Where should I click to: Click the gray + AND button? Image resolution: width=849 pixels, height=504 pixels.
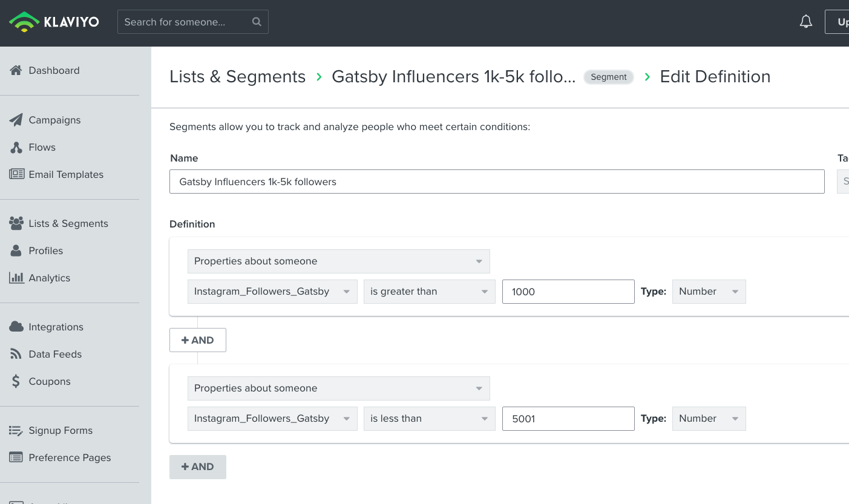(198, 467)
